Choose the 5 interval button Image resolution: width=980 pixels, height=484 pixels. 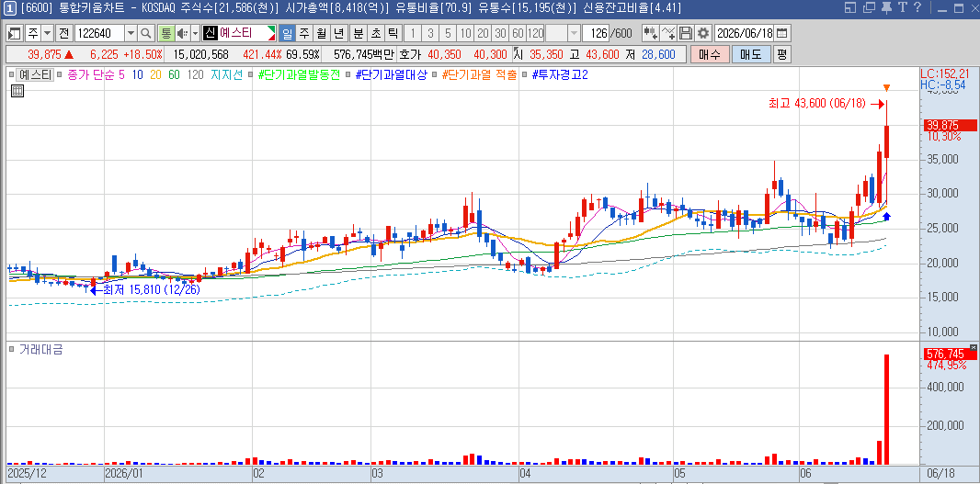click(x=448, y=33)
